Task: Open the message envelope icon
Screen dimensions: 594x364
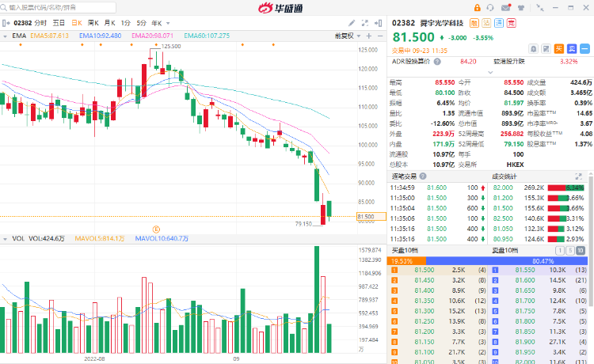Action: 506,8
